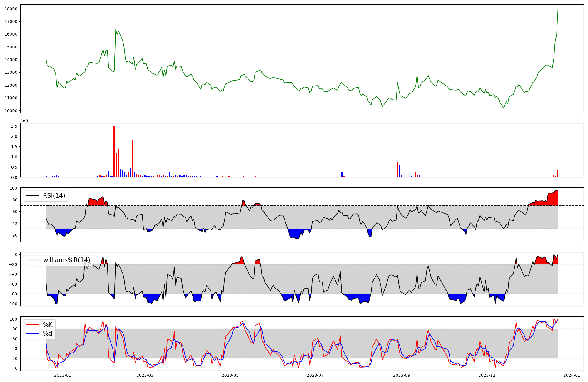Click the red volume bar near 2023-09
Image resolution: width=588 pixels, height=382 pixels.
(x=397, y=170)
